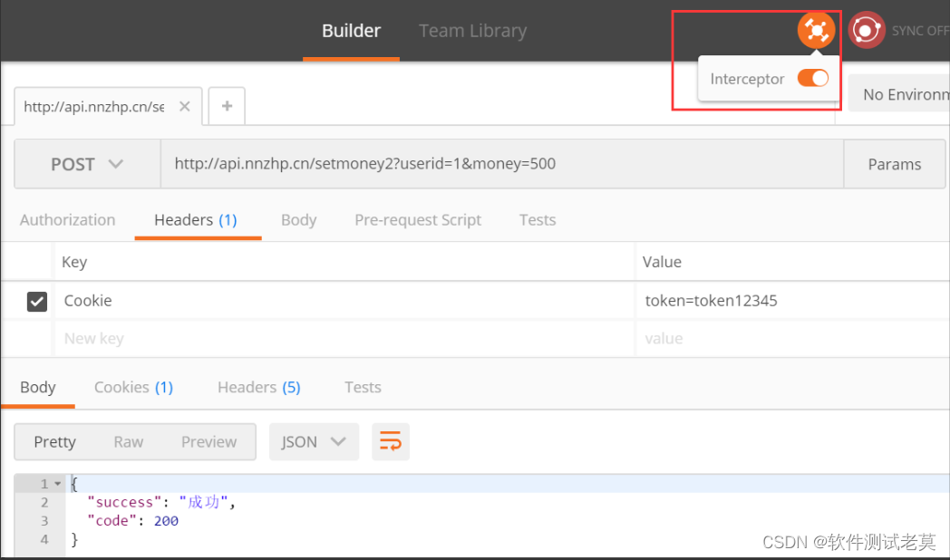Uncheck the Cookie header checkbox
The width and height of the screenshot is (950, 560).
[x=37, y=301]
